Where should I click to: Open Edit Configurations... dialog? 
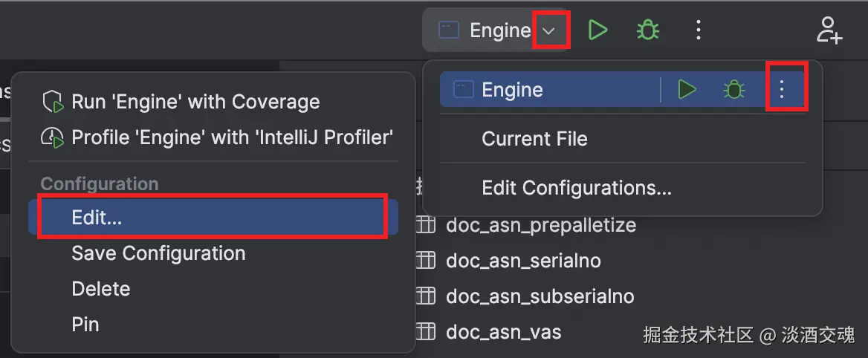[576, 188]
